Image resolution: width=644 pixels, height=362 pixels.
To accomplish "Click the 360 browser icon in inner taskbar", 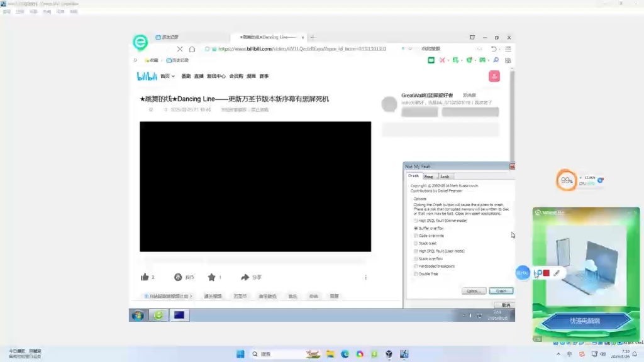I will [x=158, y=315].
